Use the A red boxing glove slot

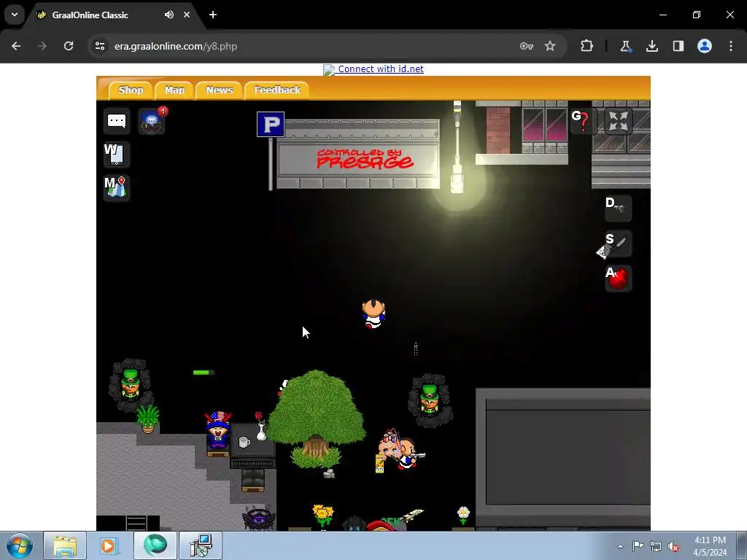(617, 279)
